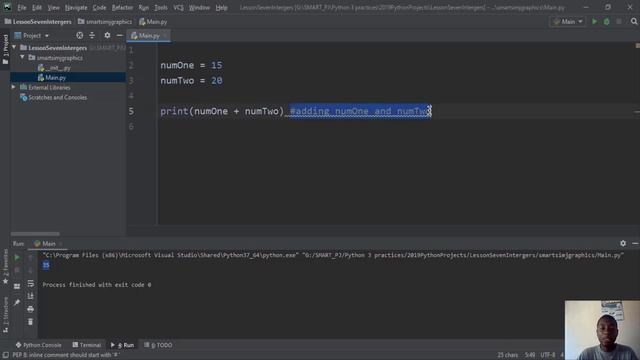Click 'Process finished with exit code 0' text

97,284
